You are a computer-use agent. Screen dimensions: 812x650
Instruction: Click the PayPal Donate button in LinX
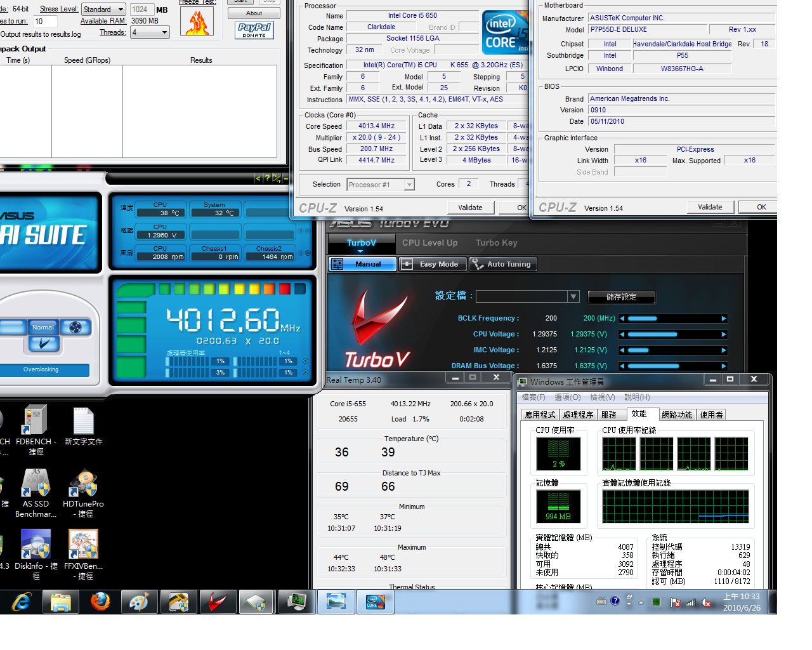coord(254,30)
